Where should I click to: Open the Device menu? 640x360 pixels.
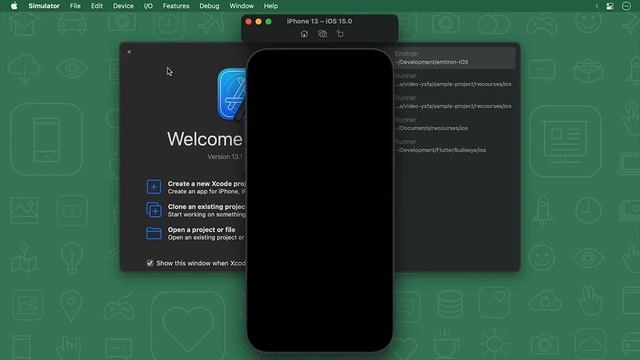point(123,6)
